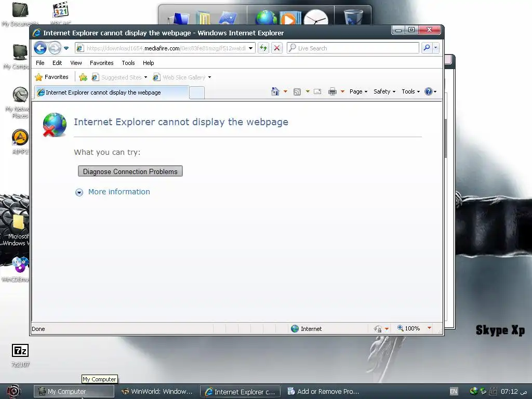The image size is (532, 399).
Task: Click the Print icon
Action: pos(332,91)
